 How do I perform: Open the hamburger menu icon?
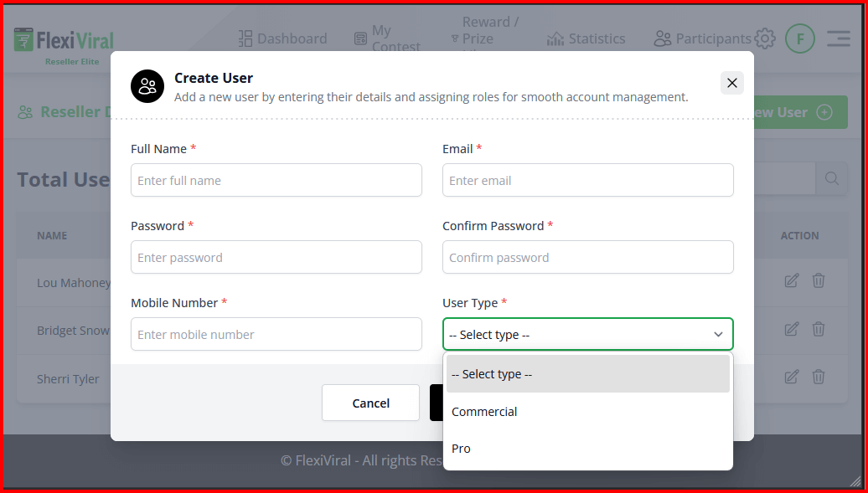point(838,39)
